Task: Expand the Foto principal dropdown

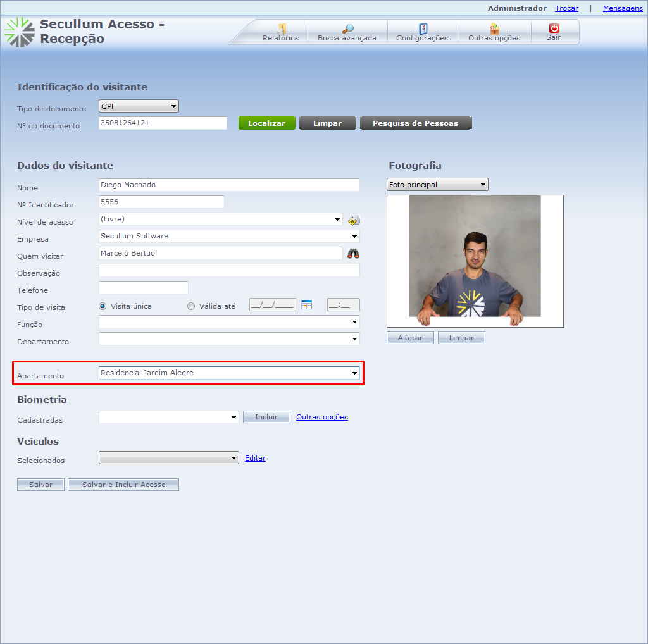Action: pos(437,185)
